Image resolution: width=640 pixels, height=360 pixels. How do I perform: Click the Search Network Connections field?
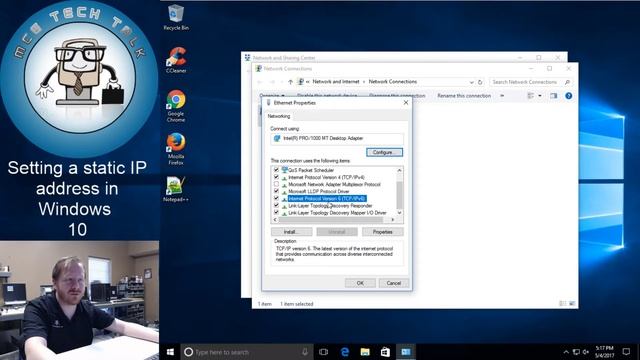click(x=531, y=82)
